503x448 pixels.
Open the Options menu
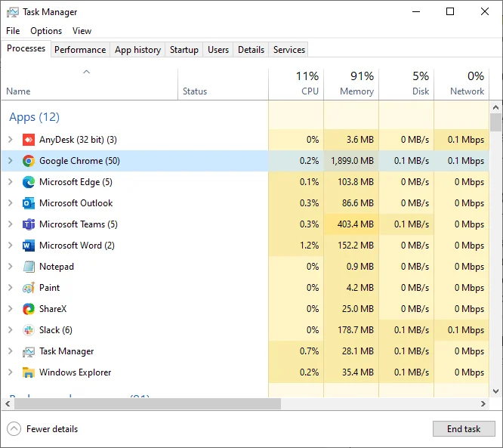point(46,31)
